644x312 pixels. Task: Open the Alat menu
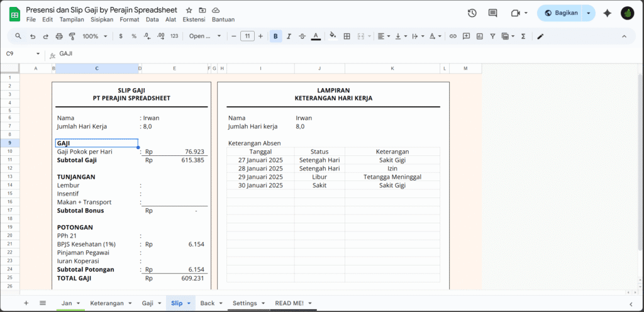click(171, 19)
